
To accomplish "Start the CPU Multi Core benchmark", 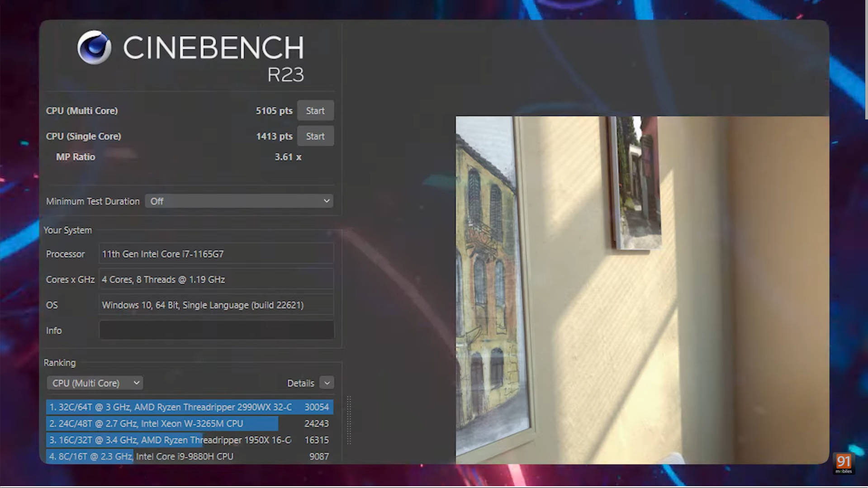I will pos(315,111).
